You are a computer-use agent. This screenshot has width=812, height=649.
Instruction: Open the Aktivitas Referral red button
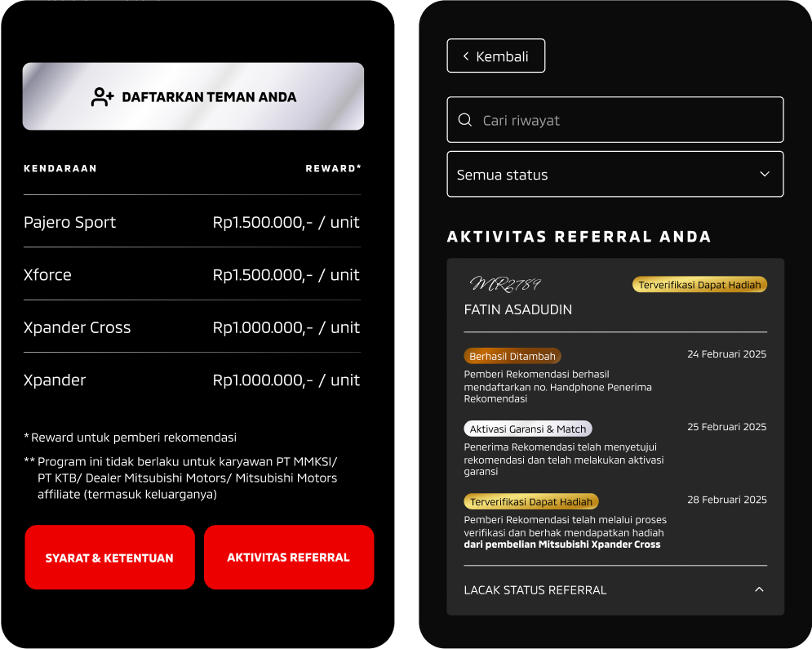(288, 558)
